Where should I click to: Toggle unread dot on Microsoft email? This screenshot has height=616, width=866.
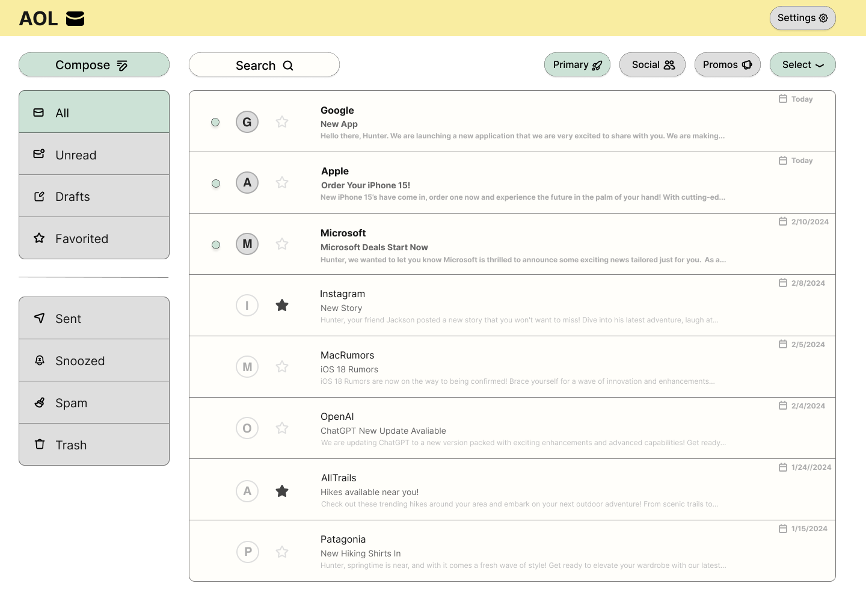216,245
